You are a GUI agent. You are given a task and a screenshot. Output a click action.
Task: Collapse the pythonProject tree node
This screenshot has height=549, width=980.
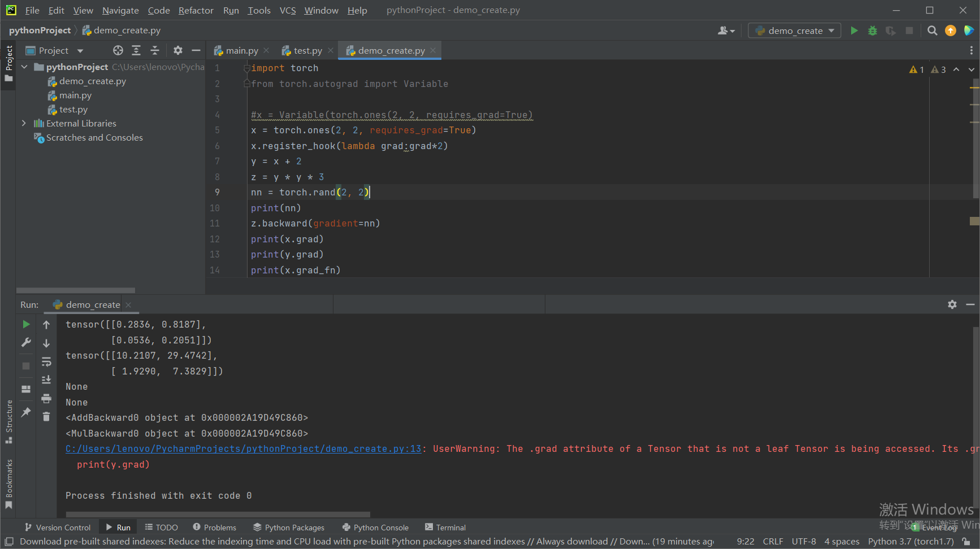pyautogui.click(x=24, y=67)
